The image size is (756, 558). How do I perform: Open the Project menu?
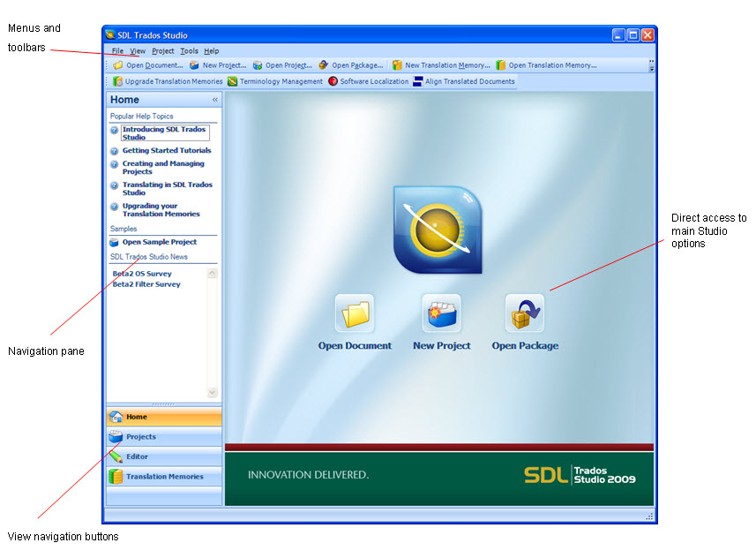tap(162, 50)
